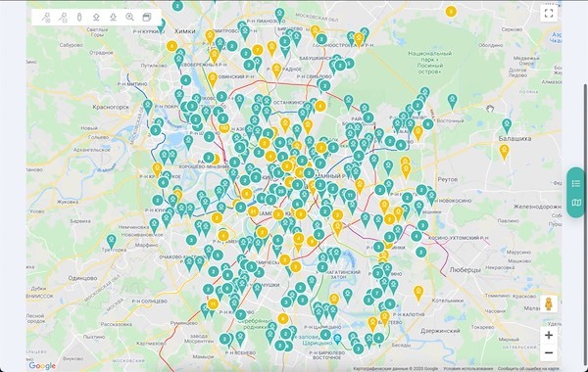
Task: Switch to map view in side panel
Action: tap(576, 203)
